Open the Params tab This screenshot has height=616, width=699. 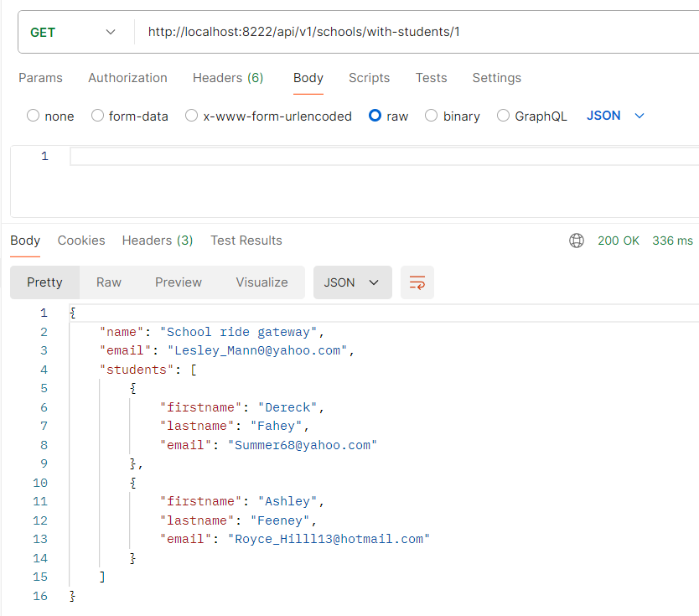[40, 78]
